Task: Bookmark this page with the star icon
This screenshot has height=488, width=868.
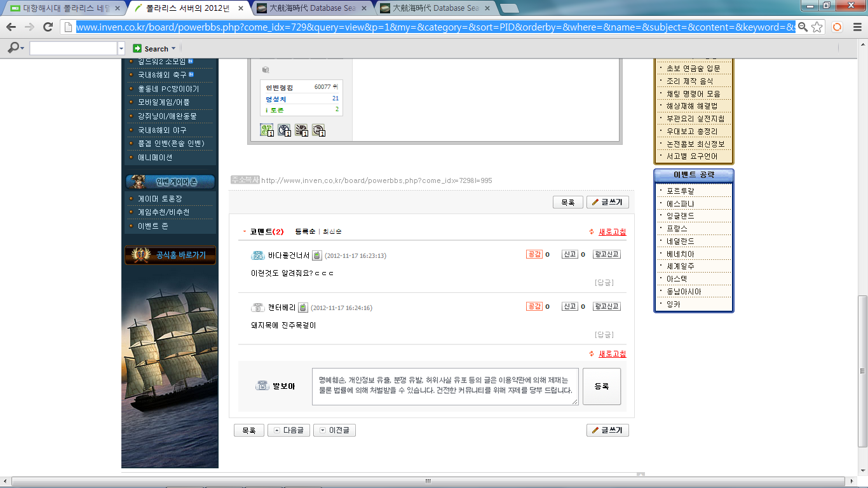Action: pos(817,27)
